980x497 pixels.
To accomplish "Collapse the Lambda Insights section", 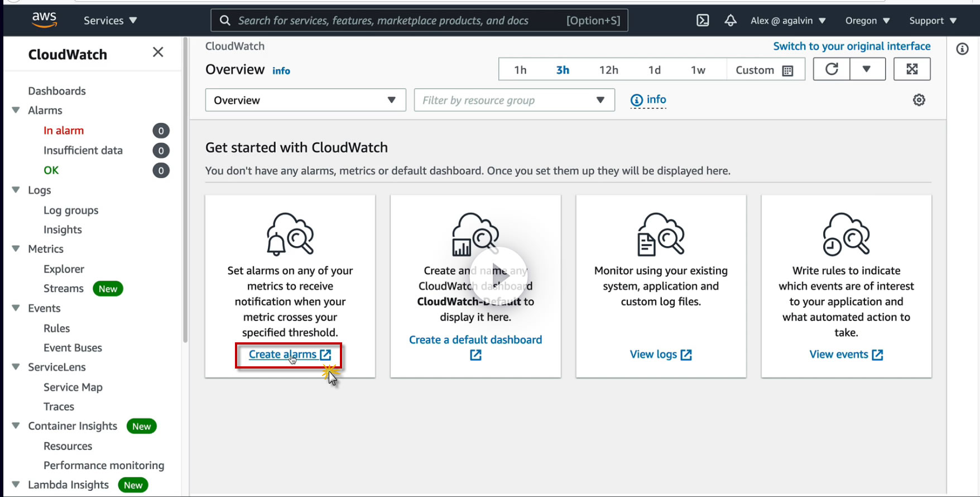I will tap(16, 485).
